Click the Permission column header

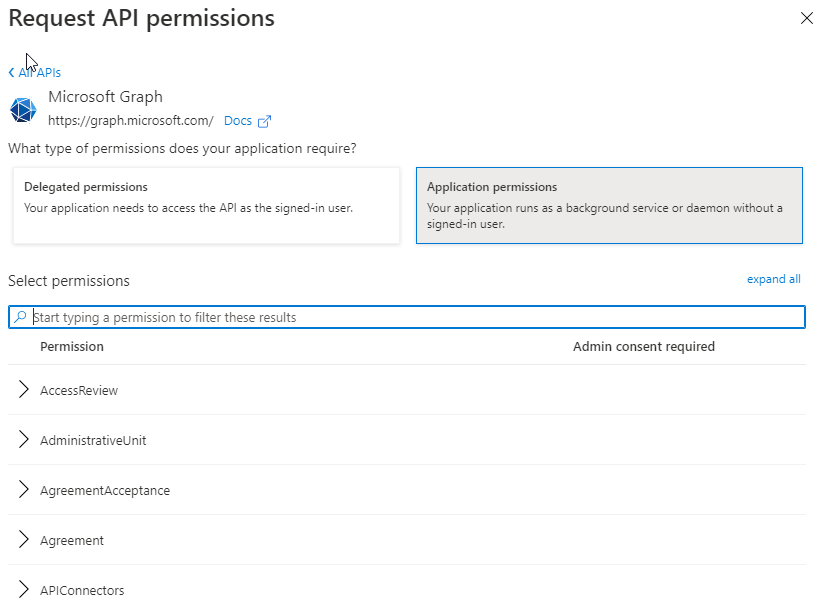click(x=72, y=346)
